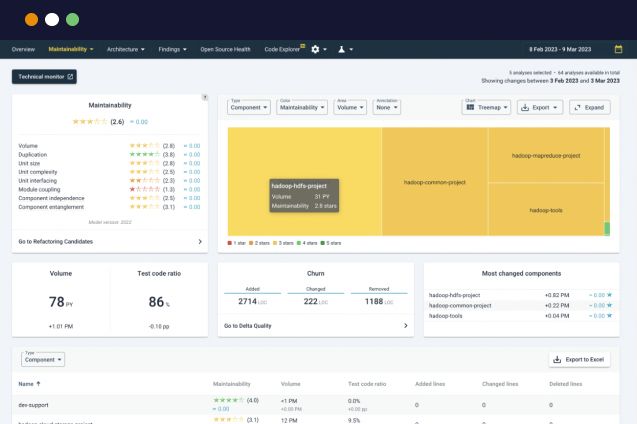Open the Architecture menu
637x424 pixels.
pos(126,49)
